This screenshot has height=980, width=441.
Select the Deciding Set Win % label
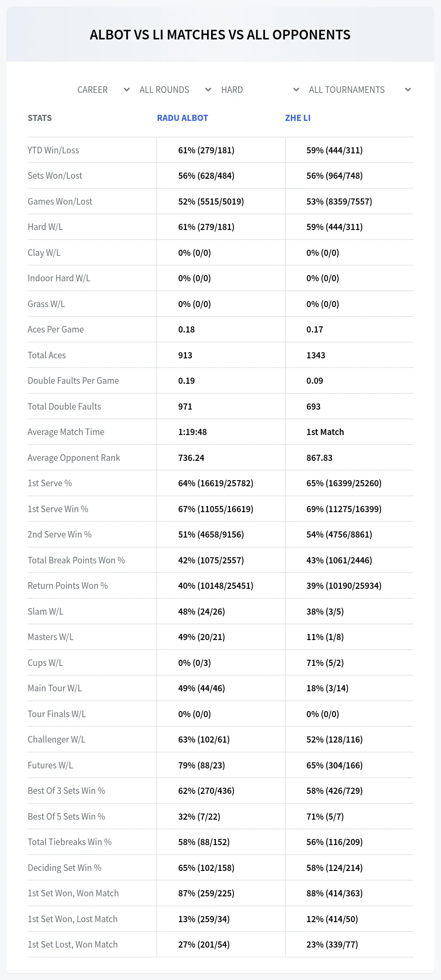click(64, 868)
